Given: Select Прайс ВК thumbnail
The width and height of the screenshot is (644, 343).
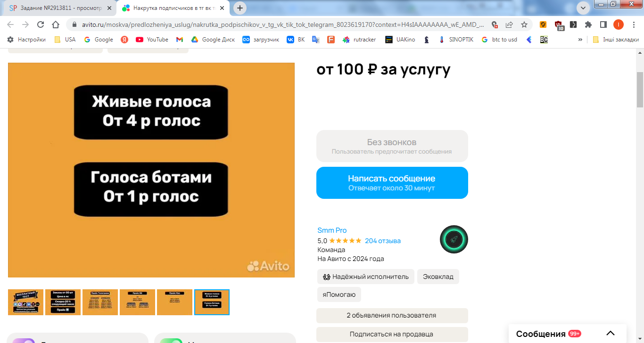Looking at the screenshot, I should 138,302.
